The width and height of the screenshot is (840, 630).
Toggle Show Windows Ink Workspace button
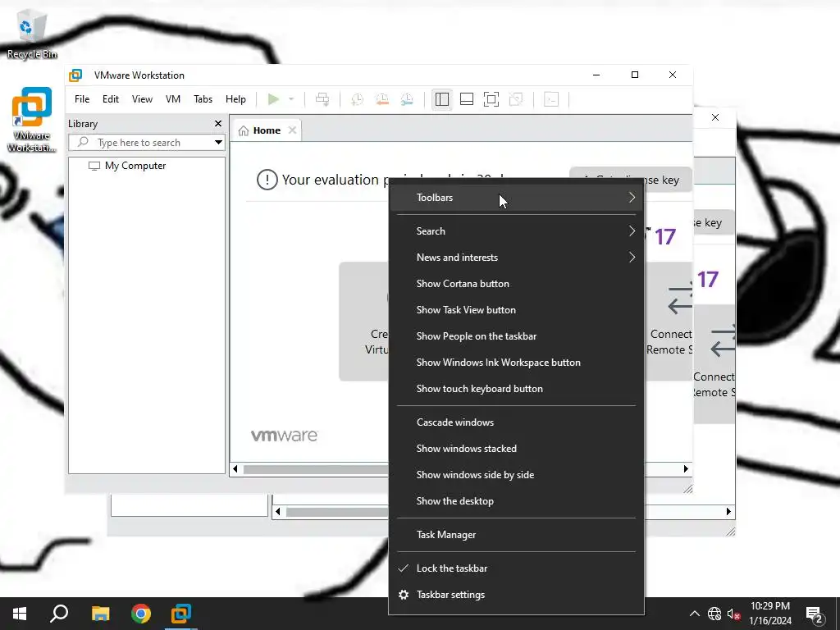coord(517,363)
